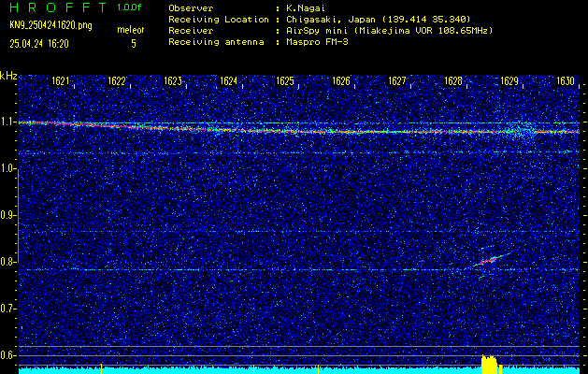Click the fuzzy burst near 1629 on carrier line
The height and width of the screenshot is (374, 588).
pyautogui.click(x=521, y=132)
